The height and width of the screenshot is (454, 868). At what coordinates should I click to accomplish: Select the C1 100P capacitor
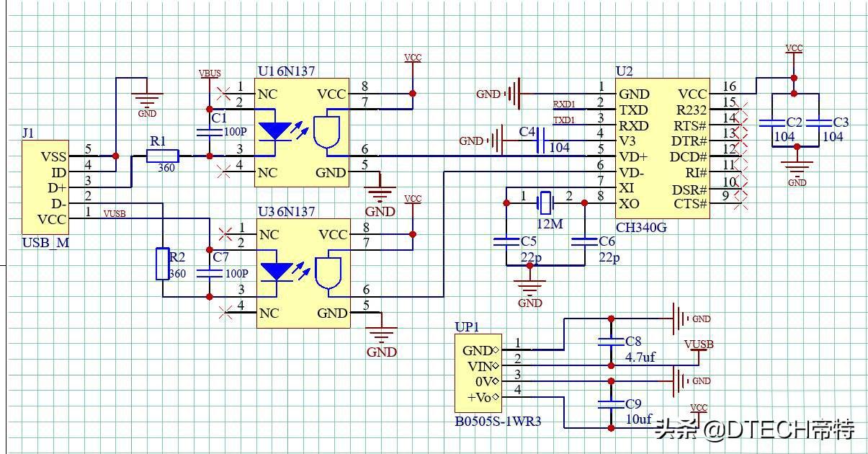tap(210, 131)
